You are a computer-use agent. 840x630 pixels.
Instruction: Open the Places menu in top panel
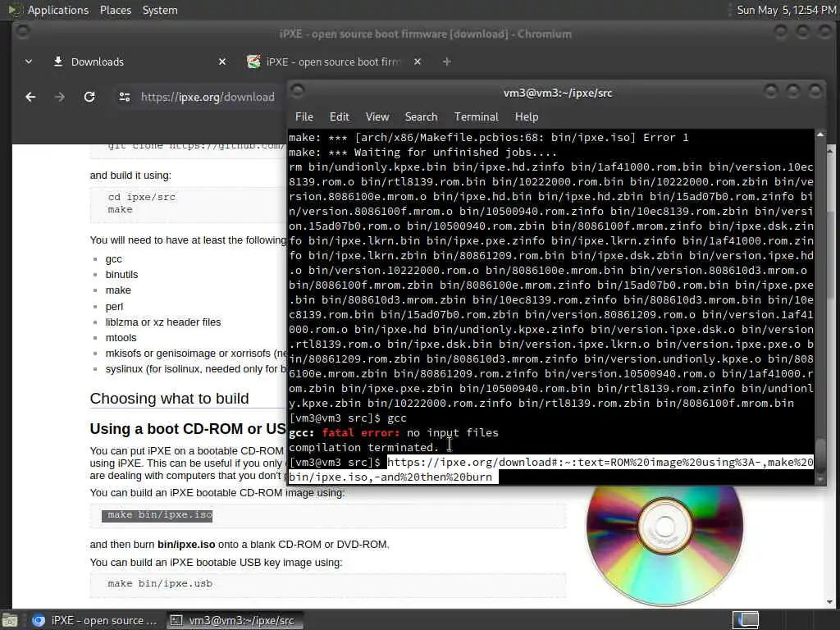coord(116,10)
